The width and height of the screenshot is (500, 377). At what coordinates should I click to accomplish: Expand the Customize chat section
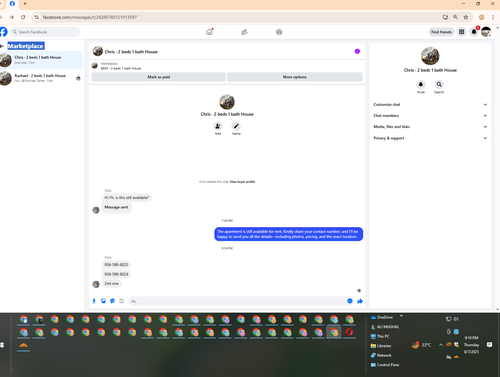430,105
